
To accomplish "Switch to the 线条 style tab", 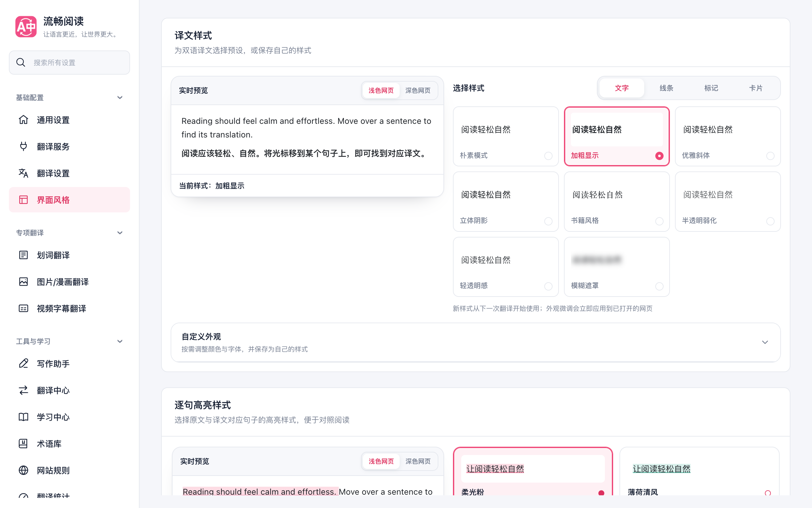I will [x=666, y=88].
